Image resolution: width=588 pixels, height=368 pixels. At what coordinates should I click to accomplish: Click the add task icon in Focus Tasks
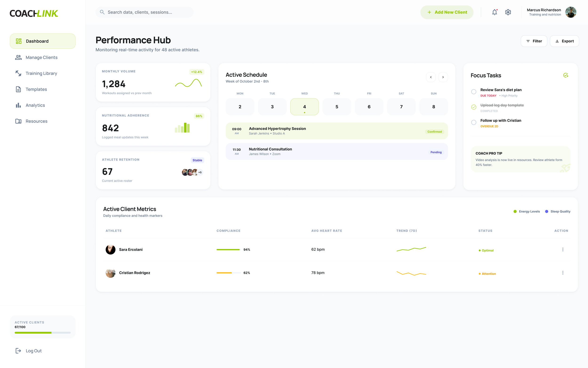pos(565,75)
